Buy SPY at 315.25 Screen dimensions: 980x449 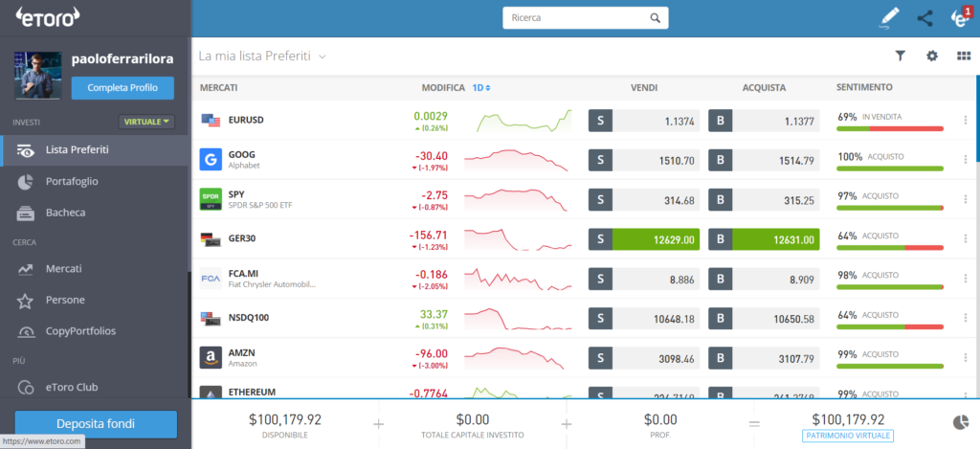tap(764, 199)
